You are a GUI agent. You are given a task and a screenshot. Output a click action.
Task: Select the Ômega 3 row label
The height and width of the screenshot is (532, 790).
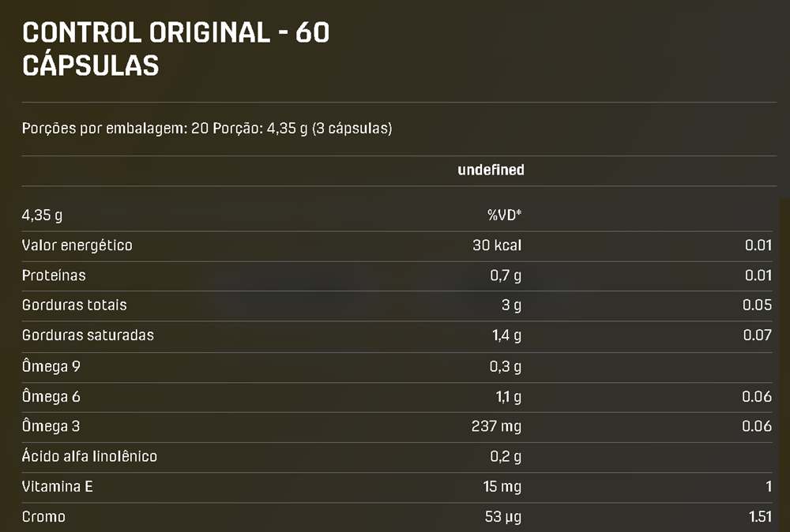pyautogui.click(x=51, y=426)
